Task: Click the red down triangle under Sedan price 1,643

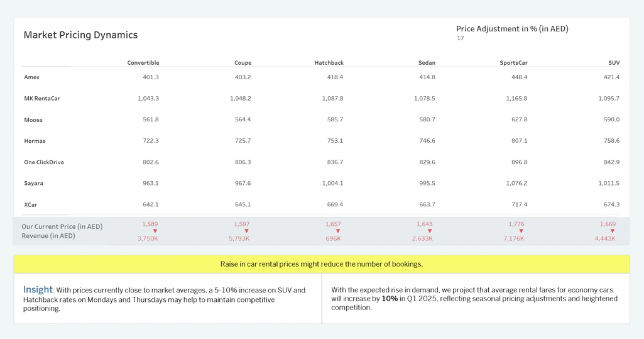Action: pyautogui.click(x=430, y=231)
